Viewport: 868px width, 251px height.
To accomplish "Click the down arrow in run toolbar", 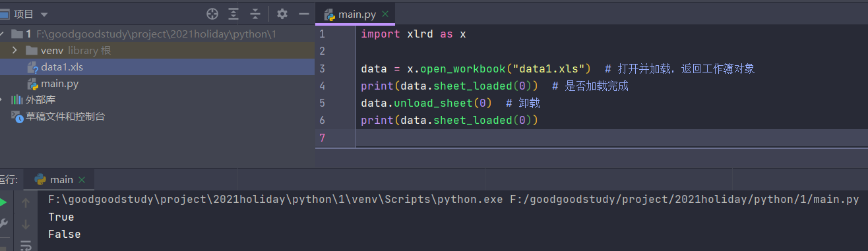I will 26,225.
